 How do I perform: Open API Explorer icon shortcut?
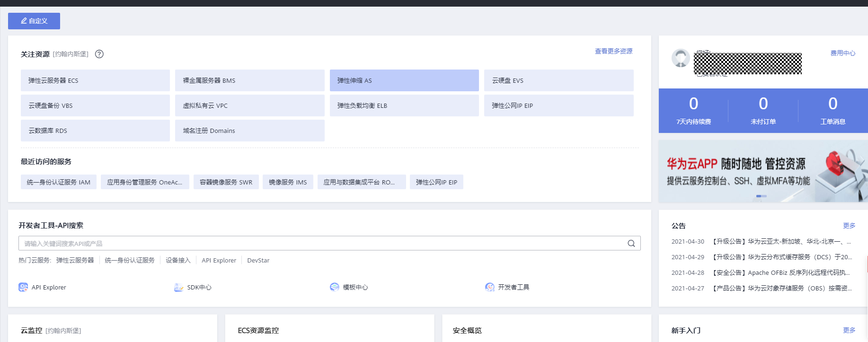point(23,287)
